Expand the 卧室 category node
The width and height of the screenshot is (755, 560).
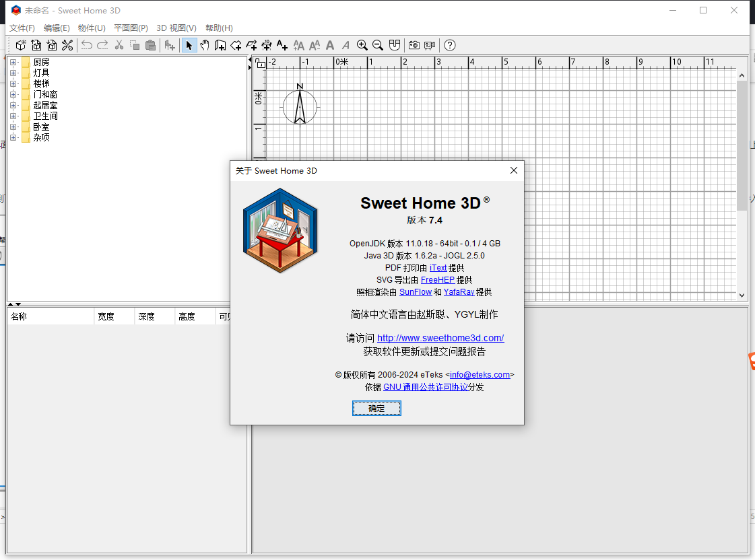[13, 127]
